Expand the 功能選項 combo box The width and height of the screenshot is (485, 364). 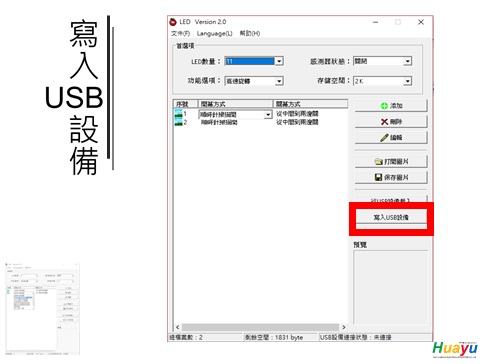click(279, 81)
